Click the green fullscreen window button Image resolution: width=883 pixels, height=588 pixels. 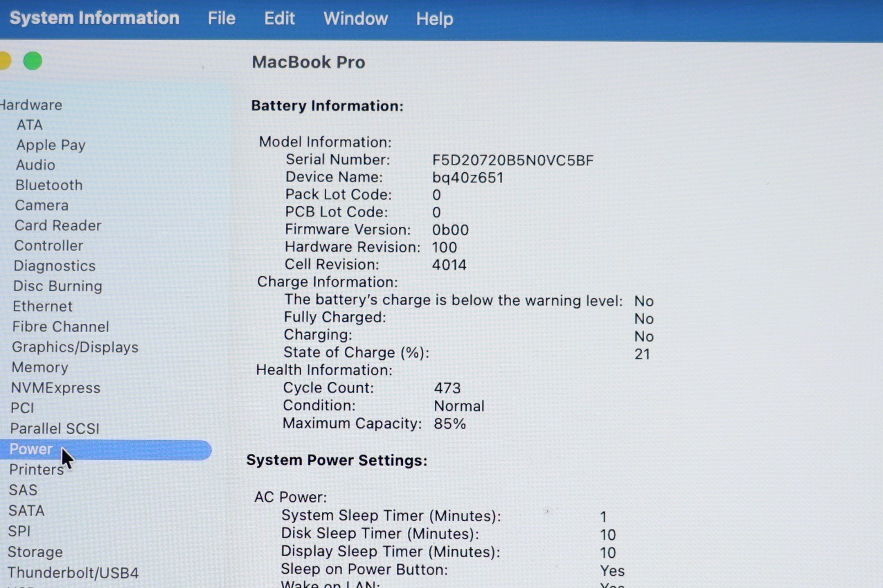(33, 61)
